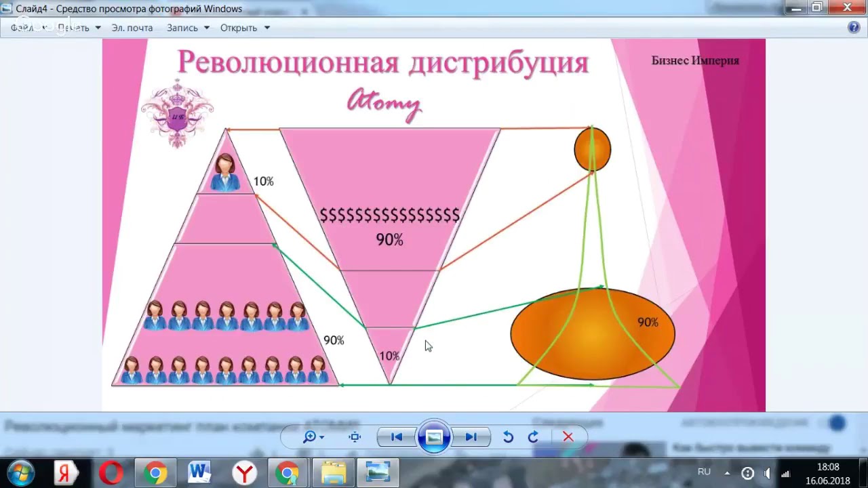Click the crest emblem logo on slide
Viewport: 868px width, 488px height.
click(177, 113)
